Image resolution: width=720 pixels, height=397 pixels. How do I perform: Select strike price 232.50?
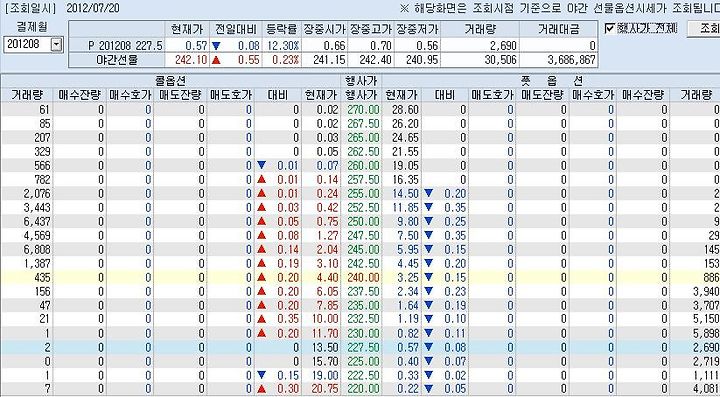[x=363, y=319]
